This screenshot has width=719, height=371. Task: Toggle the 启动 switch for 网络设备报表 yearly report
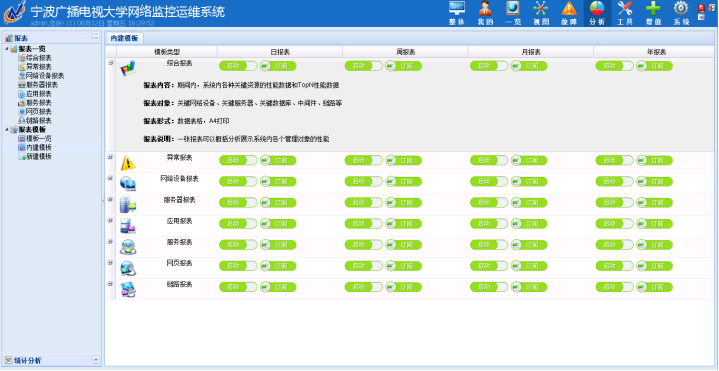point(614,182)
